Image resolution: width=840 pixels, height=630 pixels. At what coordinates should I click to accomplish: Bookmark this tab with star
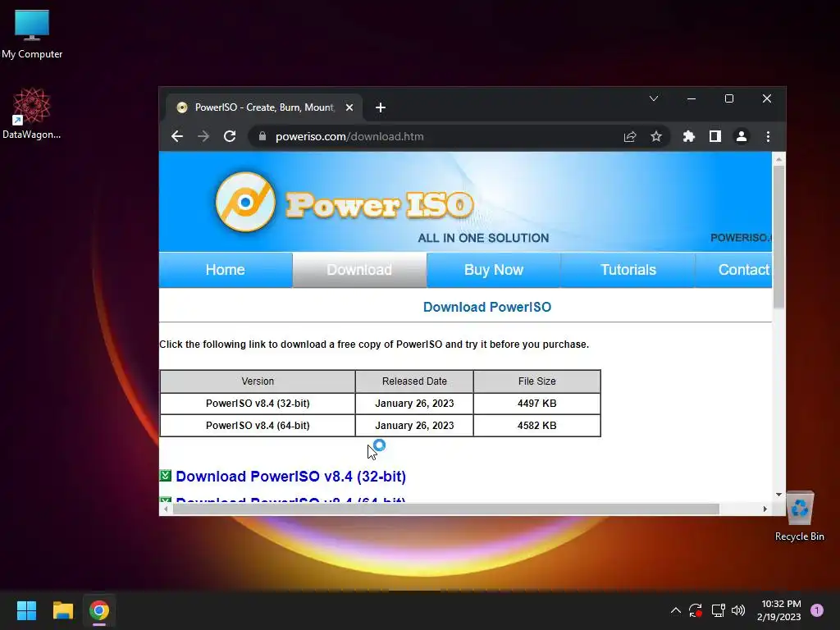point(656,137)
